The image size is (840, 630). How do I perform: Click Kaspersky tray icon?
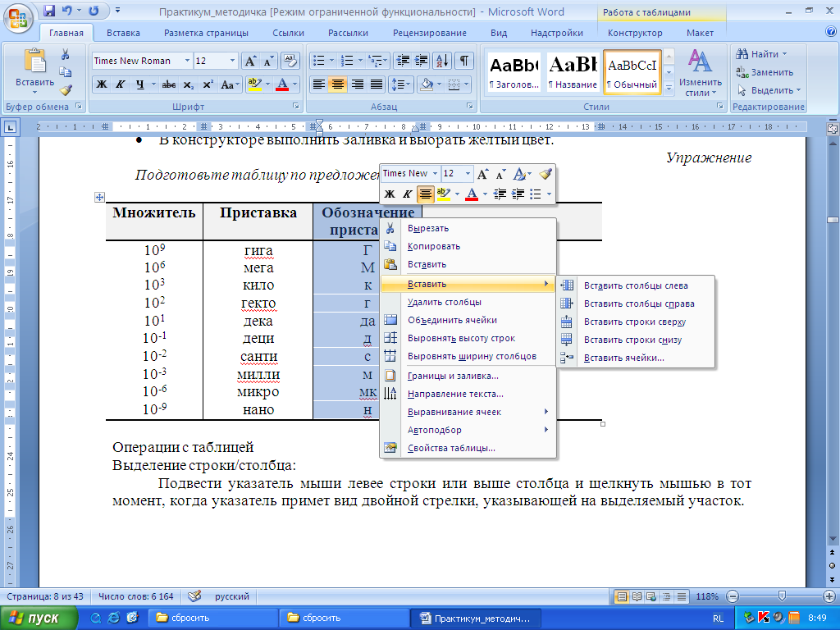764,618
